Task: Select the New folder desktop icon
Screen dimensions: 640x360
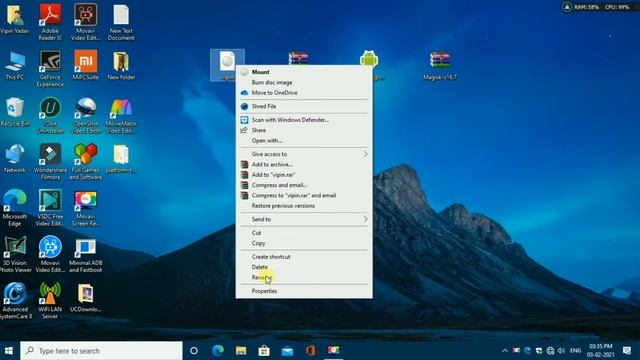Action: coord(121,65)
